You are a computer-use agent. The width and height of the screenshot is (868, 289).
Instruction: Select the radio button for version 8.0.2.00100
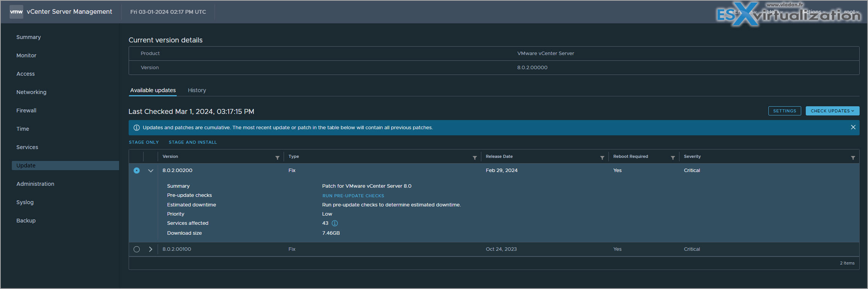click(x=137, y=249)
